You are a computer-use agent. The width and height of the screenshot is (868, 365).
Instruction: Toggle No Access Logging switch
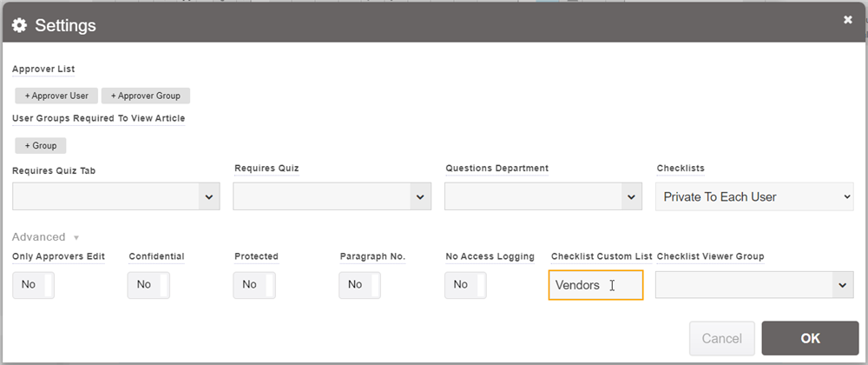pos(465,284)
